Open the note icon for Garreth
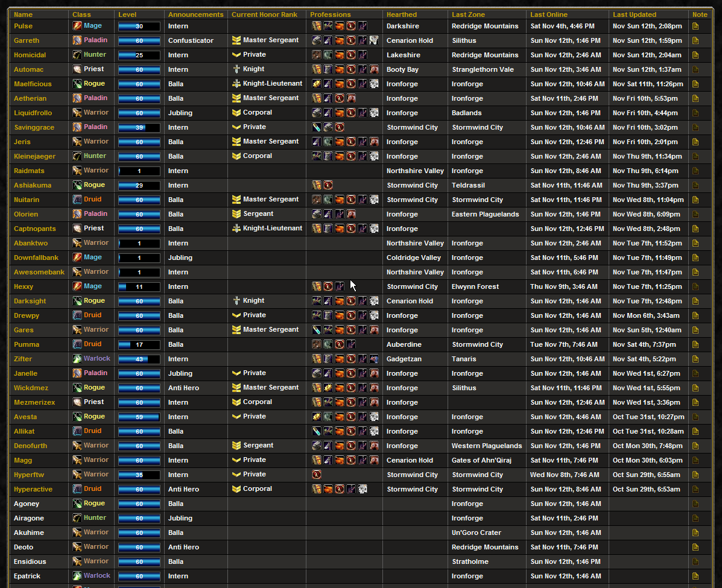 pyautogui.click(x=695, y=40)
